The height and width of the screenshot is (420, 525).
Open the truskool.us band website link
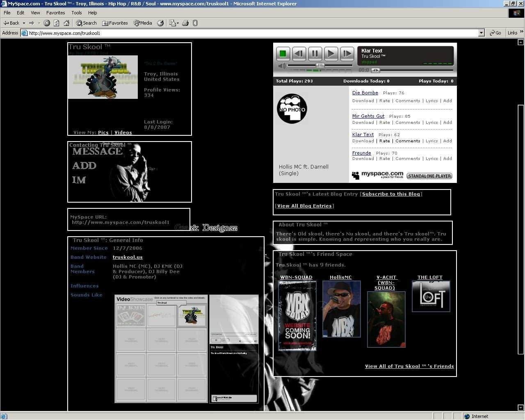click(x=128, y=257)
